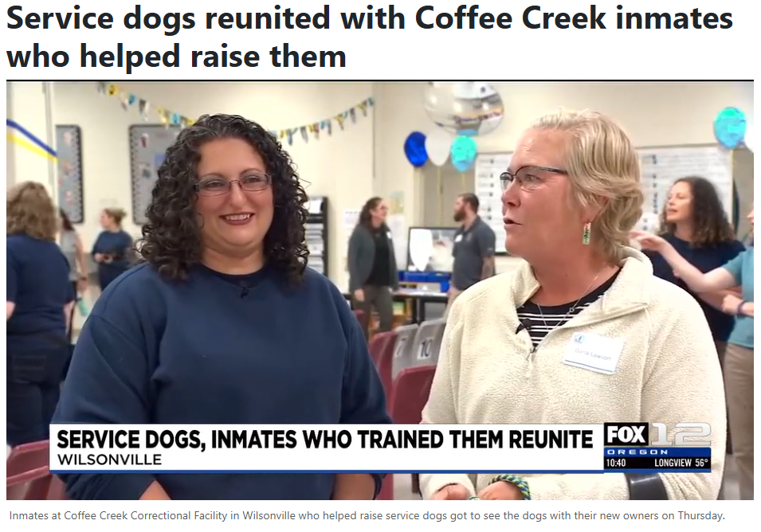Click the WILSONVILLE location label
Viewport: 761px width, 532px height.
point(109,460)
